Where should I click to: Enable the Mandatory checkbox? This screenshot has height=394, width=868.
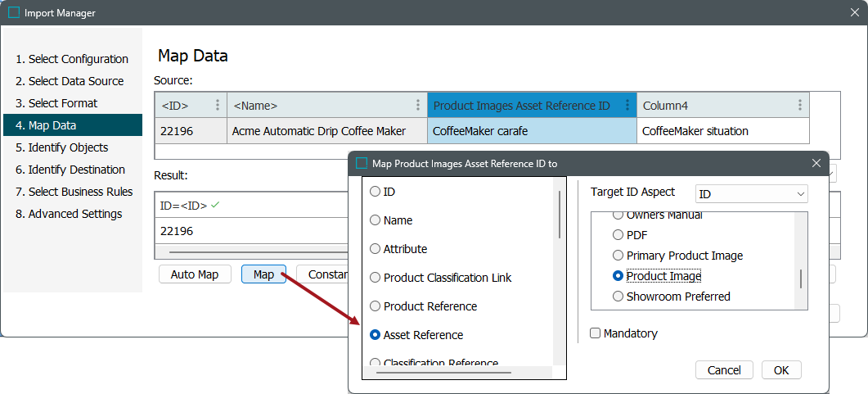(x=596, y=333)
